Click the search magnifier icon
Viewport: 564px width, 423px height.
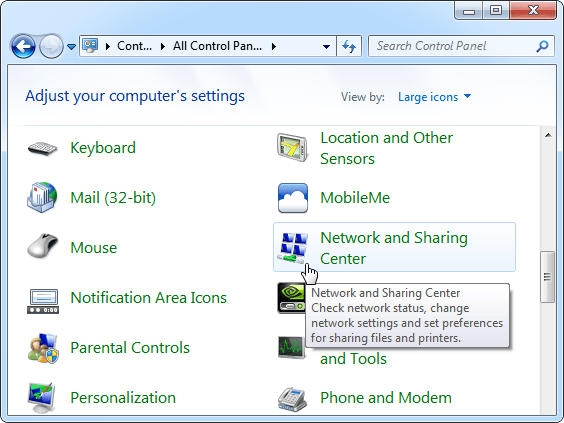[x=542, y=46]
